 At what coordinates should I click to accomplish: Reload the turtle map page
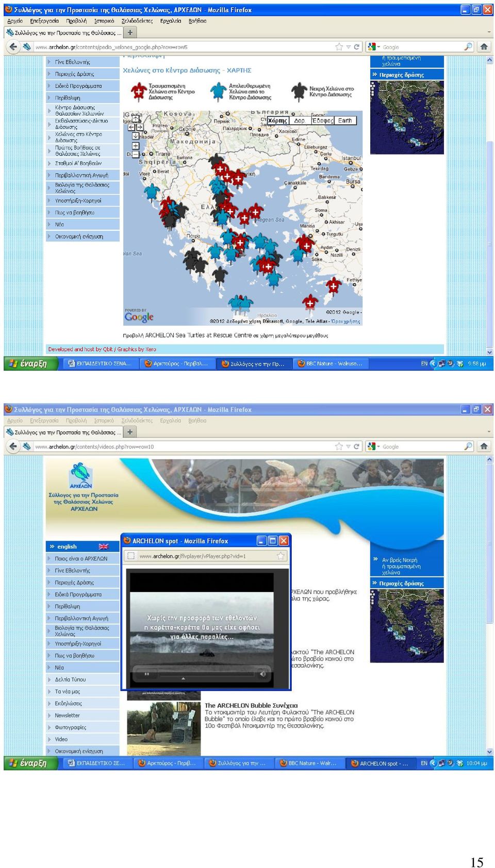click(x=356, y=47)
